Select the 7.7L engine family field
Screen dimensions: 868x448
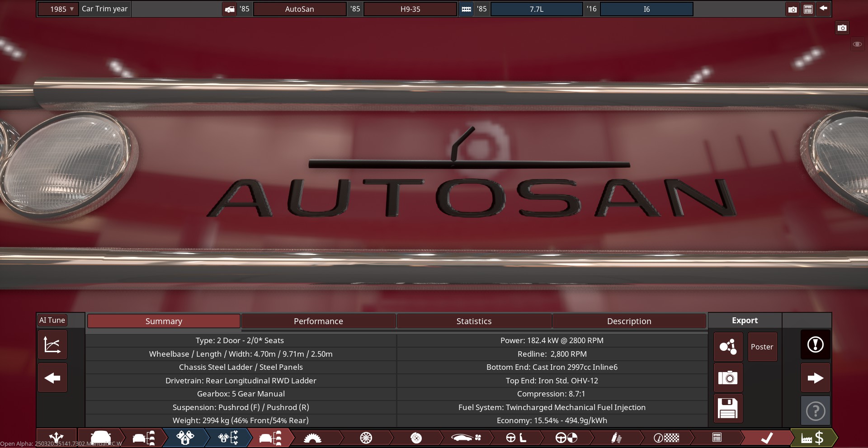(537, 9)
